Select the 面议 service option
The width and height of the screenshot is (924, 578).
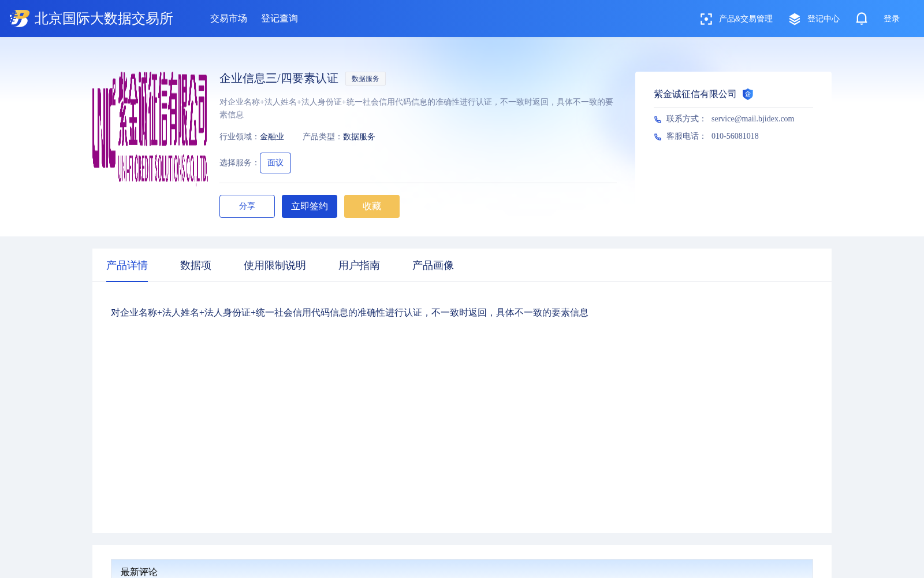click(275, 163)
